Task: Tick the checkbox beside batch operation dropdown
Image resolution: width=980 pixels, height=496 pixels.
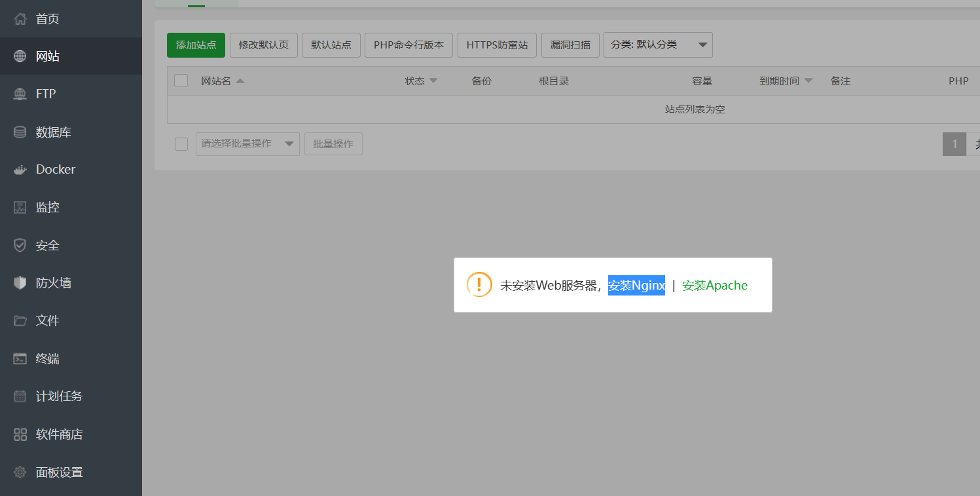Action: (x=181, y=143)
